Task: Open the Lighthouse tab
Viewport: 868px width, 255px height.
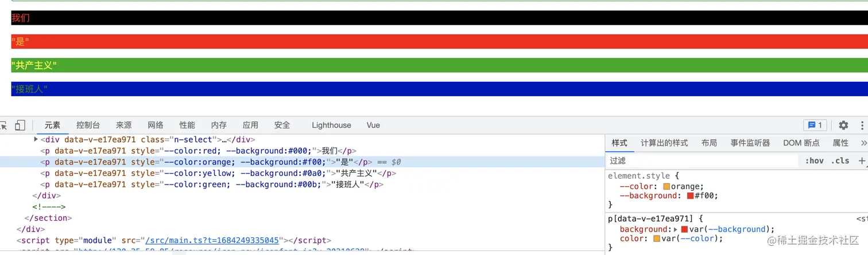Action: click(331, 125)
